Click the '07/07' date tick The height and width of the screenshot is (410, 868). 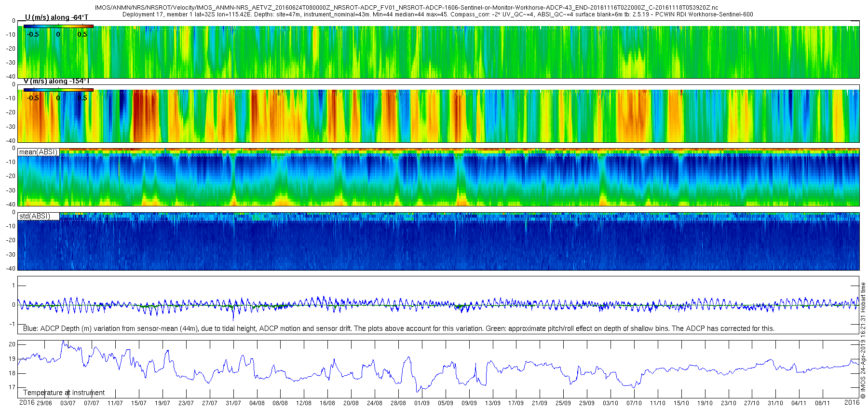pyautogui.click(x=91, y=403)
